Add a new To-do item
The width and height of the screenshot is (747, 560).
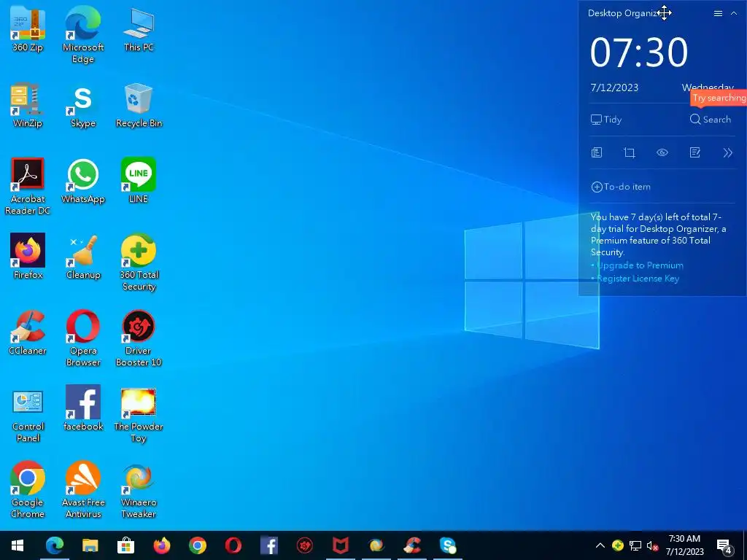(x=621, y=187)
